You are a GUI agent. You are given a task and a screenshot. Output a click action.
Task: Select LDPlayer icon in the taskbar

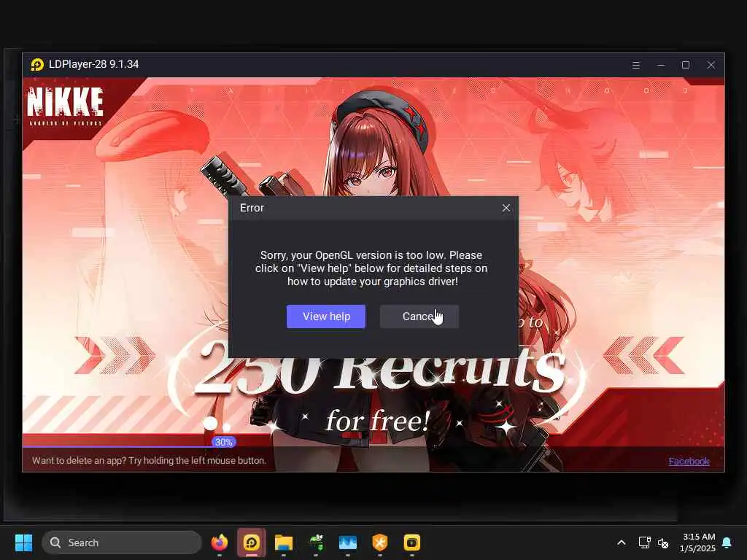point(252,542)
